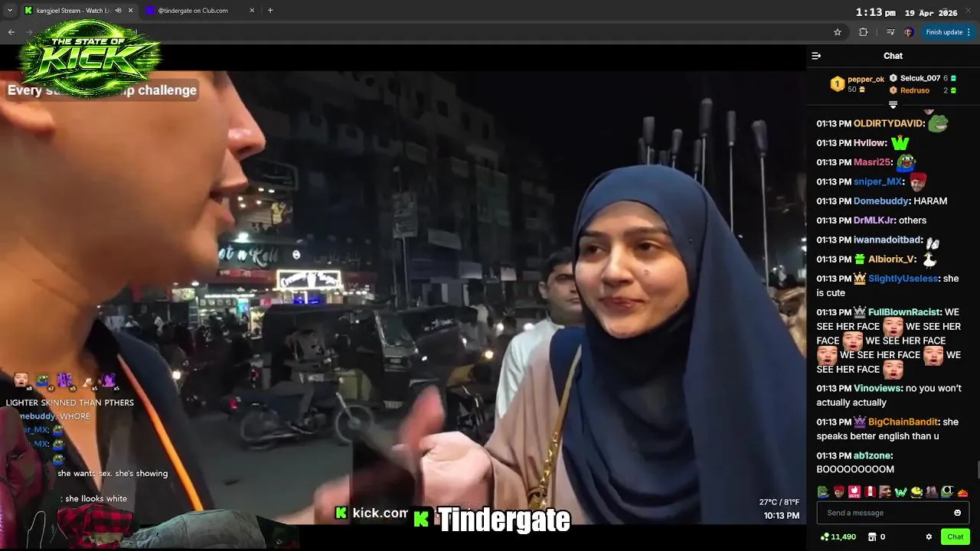
Task: Insert the red-white flag quick emote
Action: click(871, 492)
